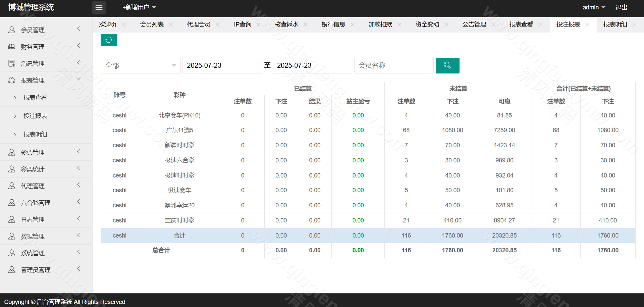Switch to the 报表明细 tab

615,24
